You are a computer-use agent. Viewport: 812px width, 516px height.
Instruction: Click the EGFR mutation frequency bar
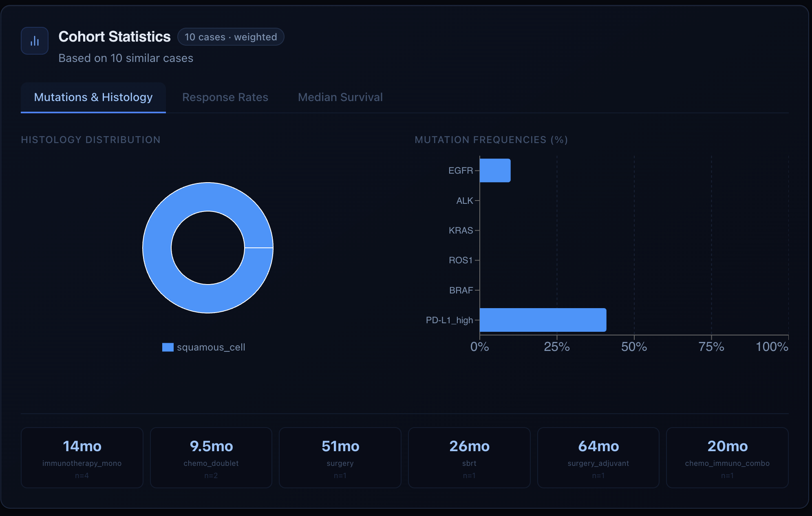pyautogui.click(x=495, y=170)
